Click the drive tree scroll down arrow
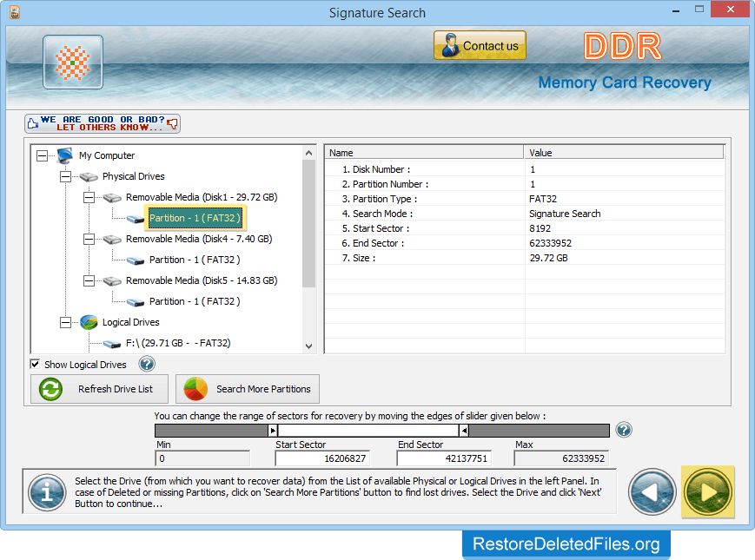This screenshot has width=755, height=560. 309,346
